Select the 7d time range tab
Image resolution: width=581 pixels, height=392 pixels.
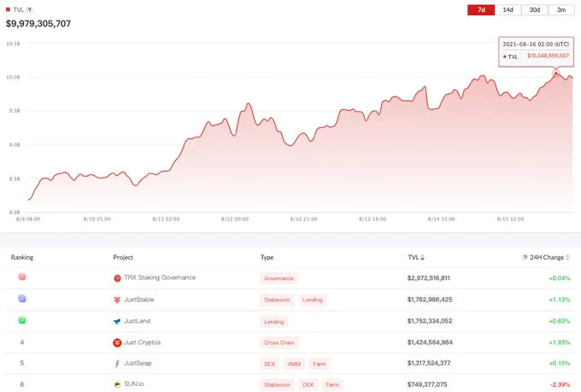[481, 9]
